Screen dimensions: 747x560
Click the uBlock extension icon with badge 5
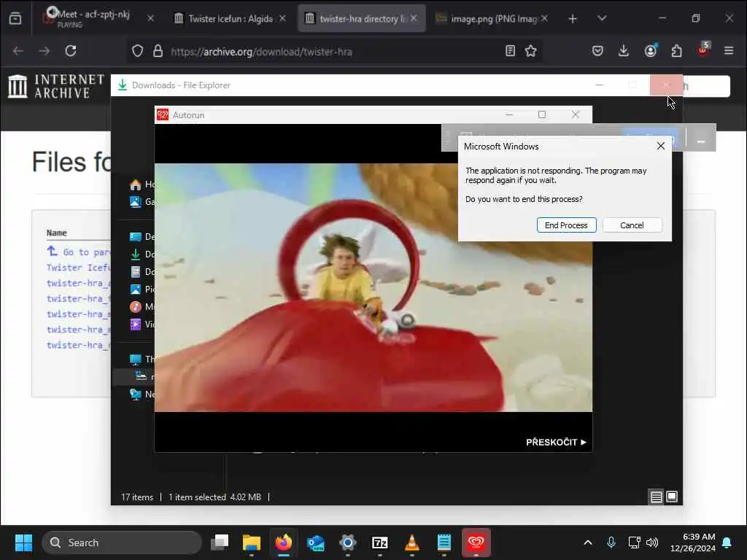(704, 49)
